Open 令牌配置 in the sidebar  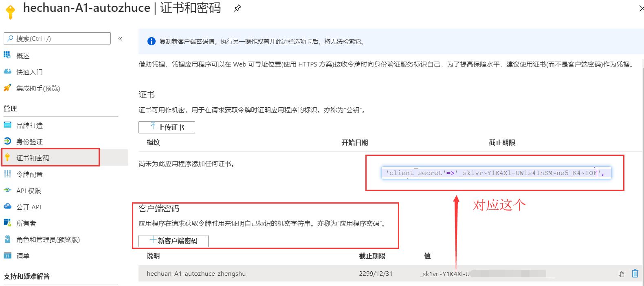coord(29,174)
